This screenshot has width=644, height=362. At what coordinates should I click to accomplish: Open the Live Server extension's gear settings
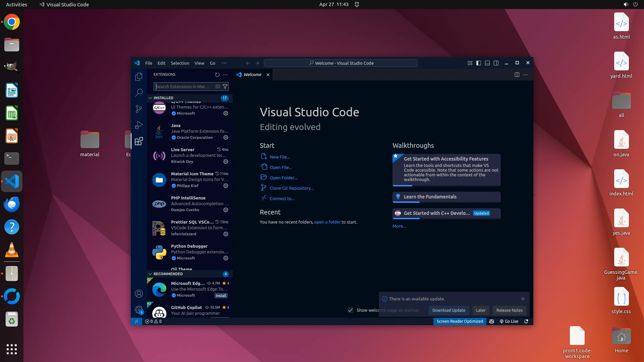pyautogui.click(x=226, y=162)
